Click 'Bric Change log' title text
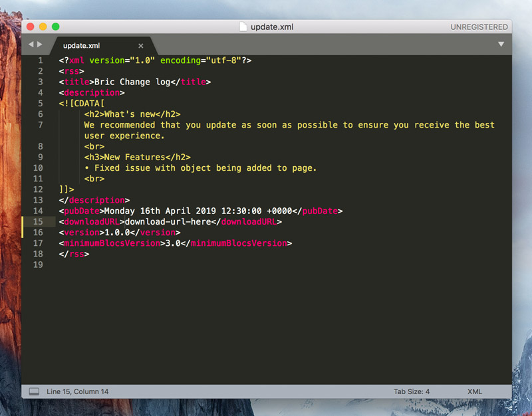This screenshot has height=416, width=532. coord(132,82)
